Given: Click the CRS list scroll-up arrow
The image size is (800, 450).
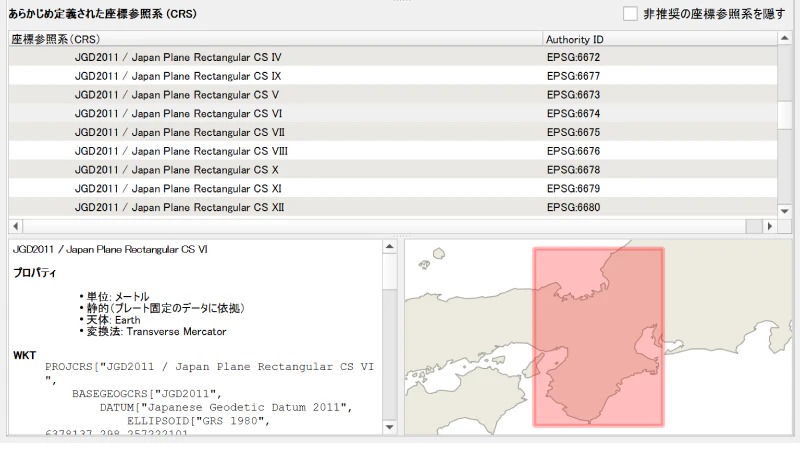Looking at the screenshot, I should coord(785,39).
